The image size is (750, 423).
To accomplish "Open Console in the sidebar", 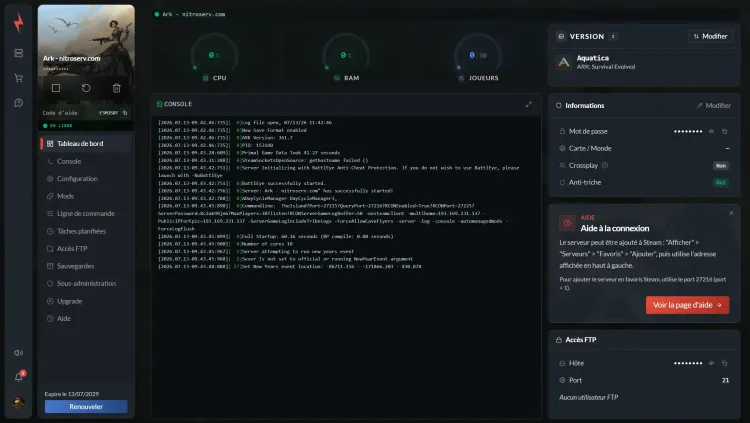I will 86,161.
